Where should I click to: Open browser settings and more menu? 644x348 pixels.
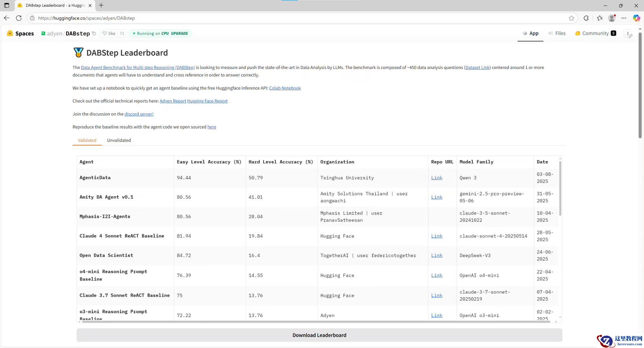click(624, 18)
